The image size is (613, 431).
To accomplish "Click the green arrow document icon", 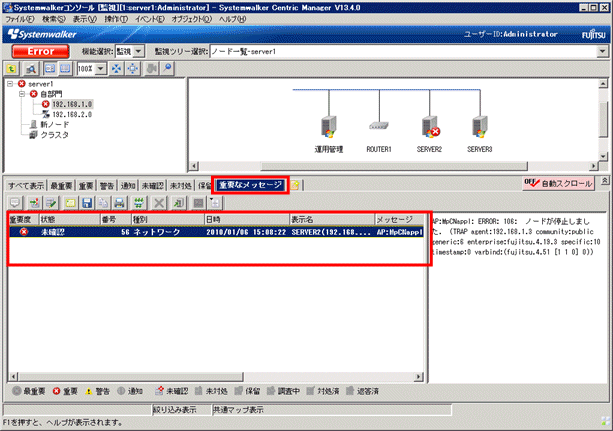I will pos(178,203).
